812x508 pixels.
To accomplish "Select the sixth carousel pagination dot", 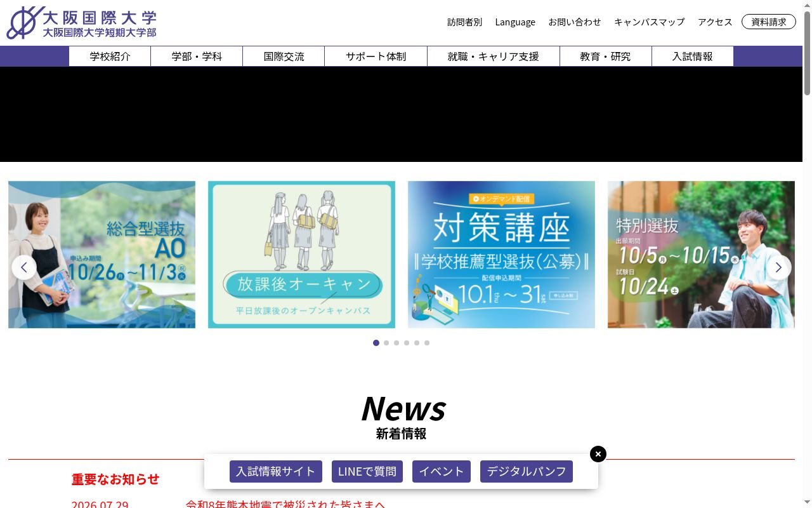I will 427,343.
